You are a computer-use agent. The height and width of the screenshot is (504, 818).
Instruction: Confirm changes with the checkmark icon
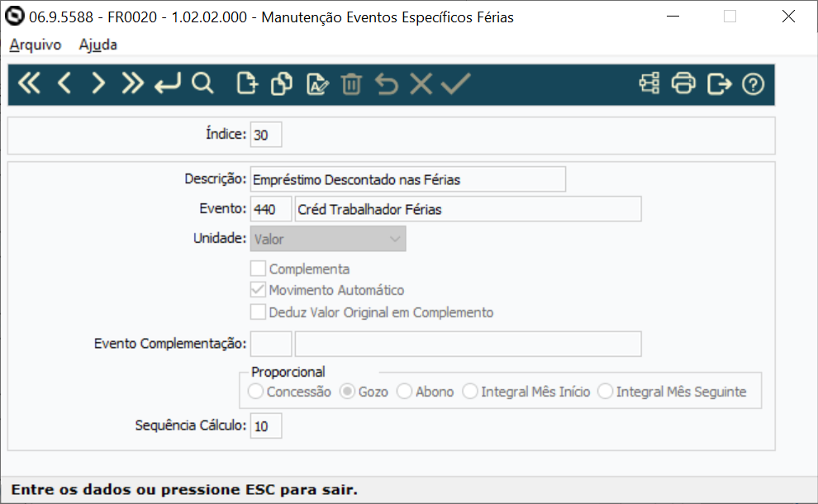pos(455,83)
